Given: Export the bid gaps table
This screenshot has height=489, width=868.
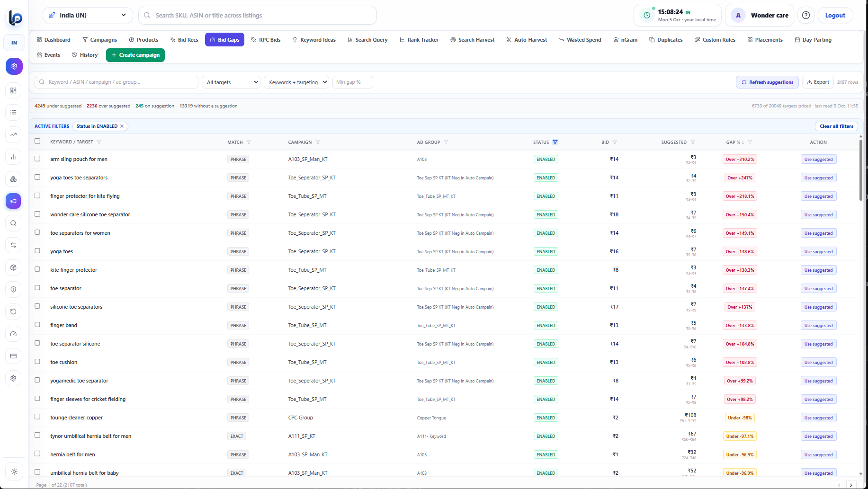Looking at the screenshot, I should point(818,82).
